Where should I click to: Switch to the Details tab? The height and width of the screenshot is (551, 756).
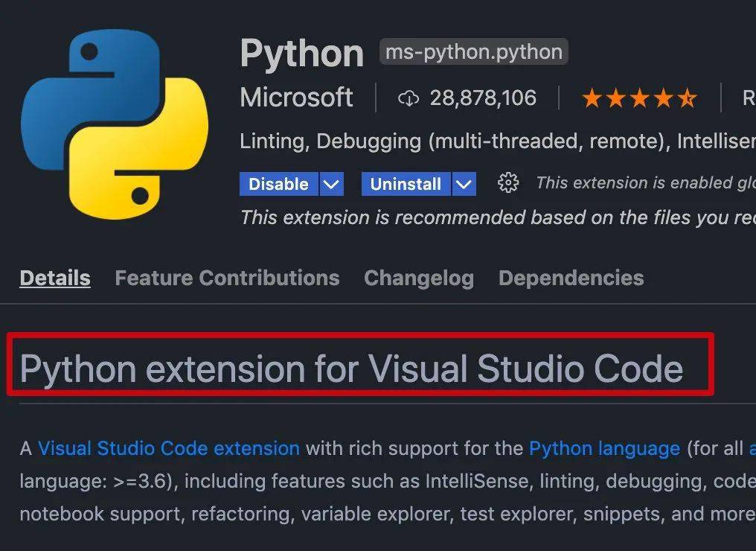coord(55,278)
